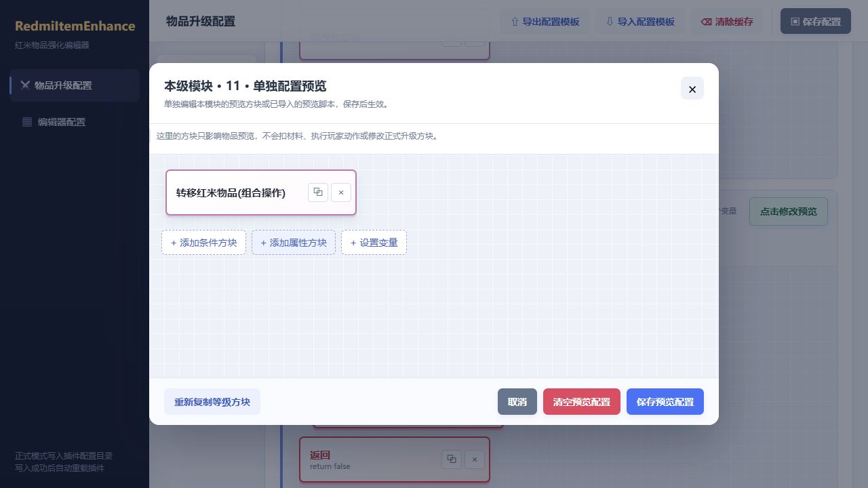Cancel the preview dialog with 取消
Viewport: 868px width, 488px height.
coord(517,402)
